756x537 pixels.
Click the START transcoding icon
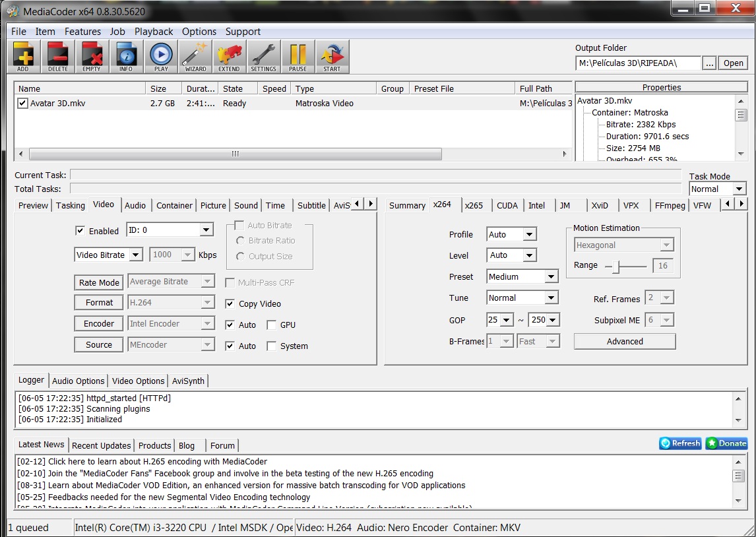pos(332,57)
